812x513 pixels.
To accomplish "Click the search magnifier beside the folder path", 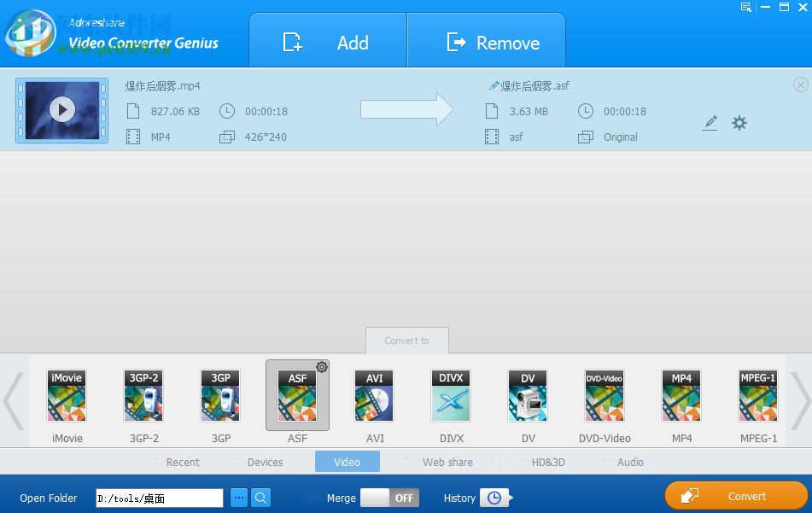I will coord(260,497).
